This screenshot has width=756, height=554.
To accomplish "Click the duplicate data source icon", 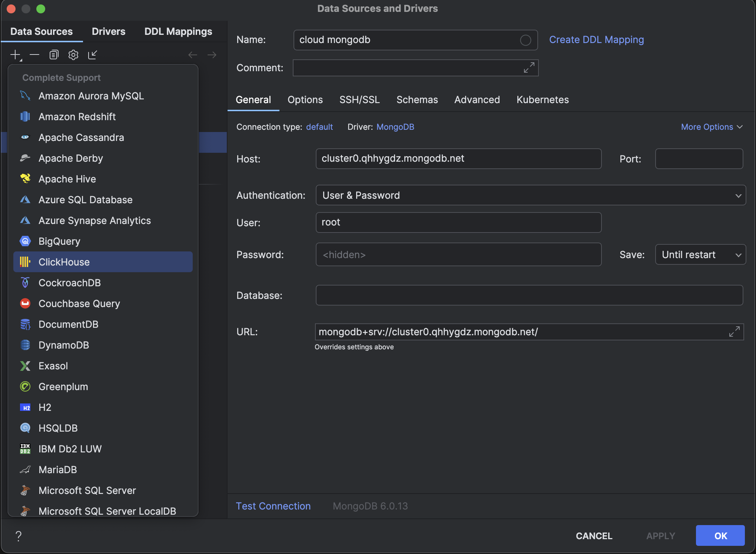I will click(54, 55).
